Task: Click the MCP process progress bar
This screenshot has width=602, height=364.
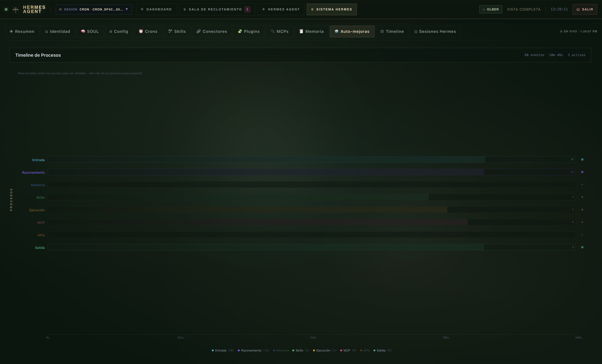Action: [x=311, y=222]
